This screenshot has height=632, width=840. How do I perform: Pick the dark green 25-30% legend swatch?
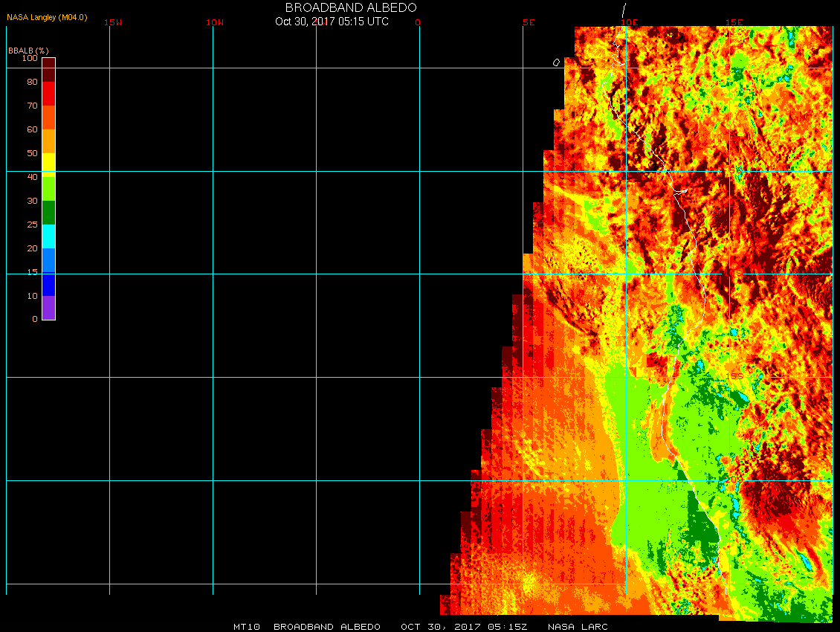click(48, 213)
